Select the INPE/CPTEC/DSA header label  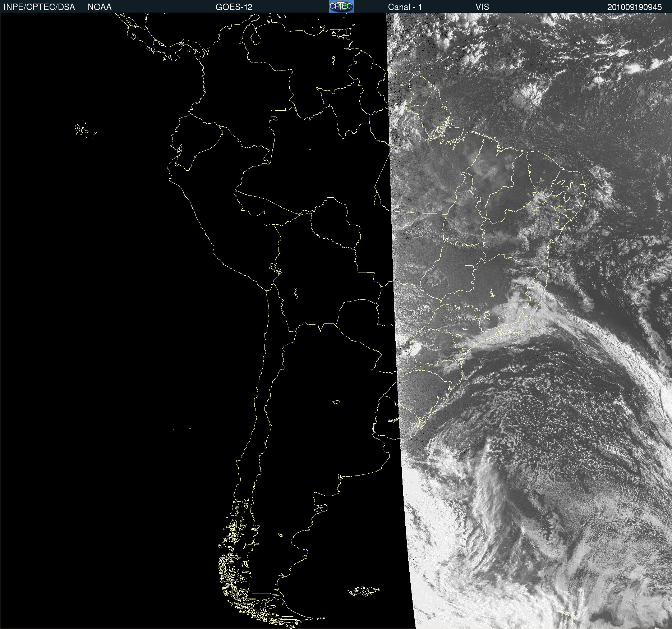pos(39,7)
